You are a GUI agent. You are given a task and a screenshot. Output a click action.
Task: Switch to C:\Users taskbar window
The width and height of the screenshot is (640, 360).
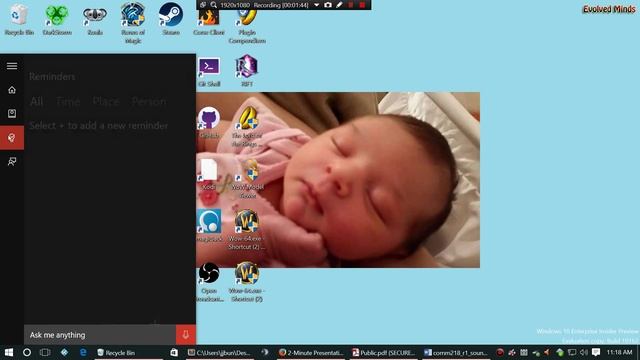pyautogui.click(x=219, y=352)
